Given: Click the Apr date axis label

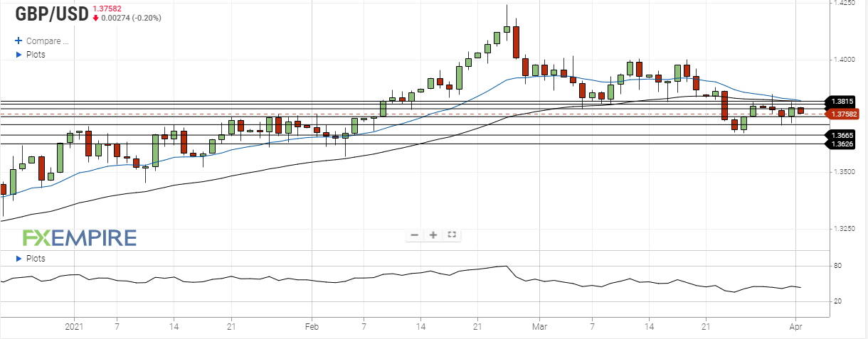Looking at the screenshot, I should (x=795, y=325).
